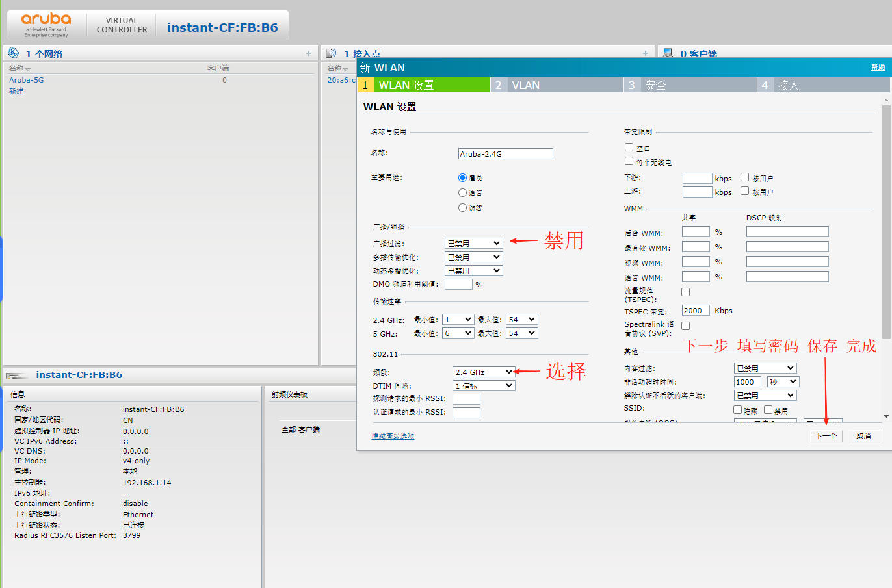Open the 内容过滤 dropdown
Screen dimensions: 892x588
tap(765, 368)
